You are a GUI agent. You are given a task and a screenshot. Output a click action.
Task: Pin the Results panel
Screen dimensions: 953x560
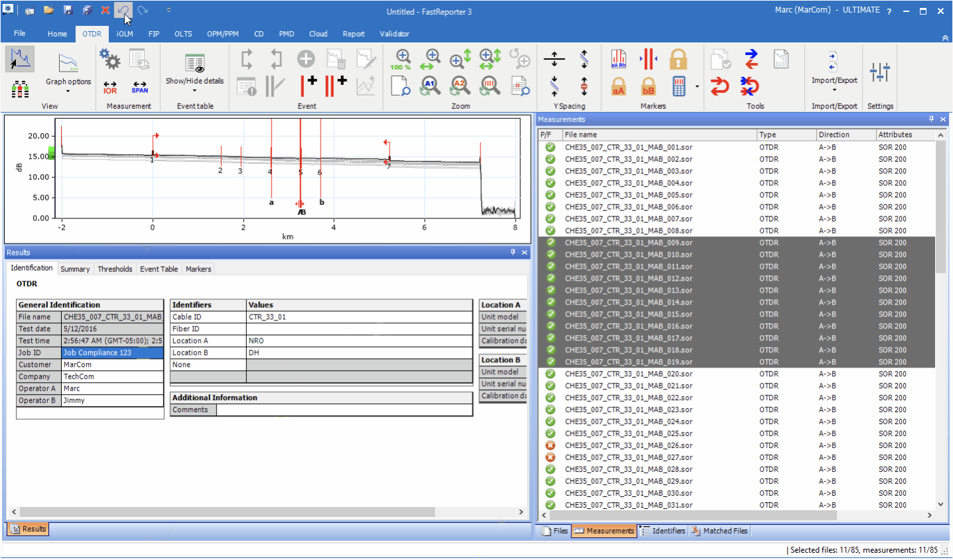[512, 252]
